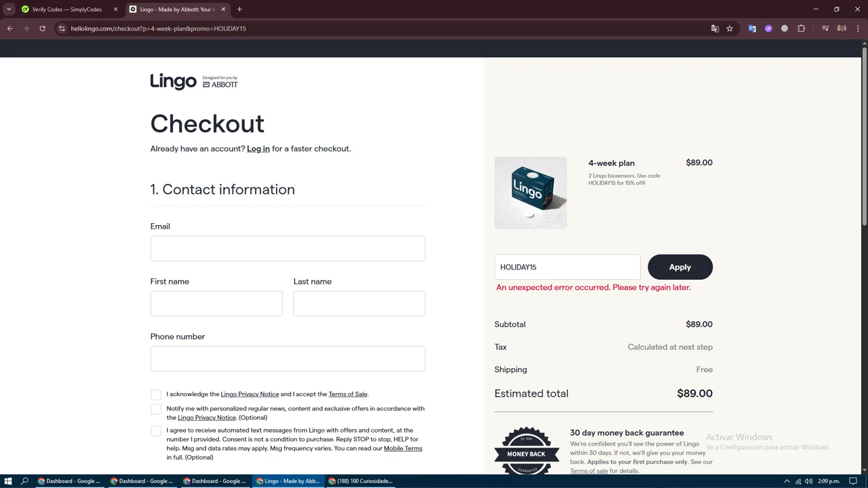This screenshot has width=868, height=488.
Task: Click the taskbar clock 2:09 p.m.
Action: (829, 481)
